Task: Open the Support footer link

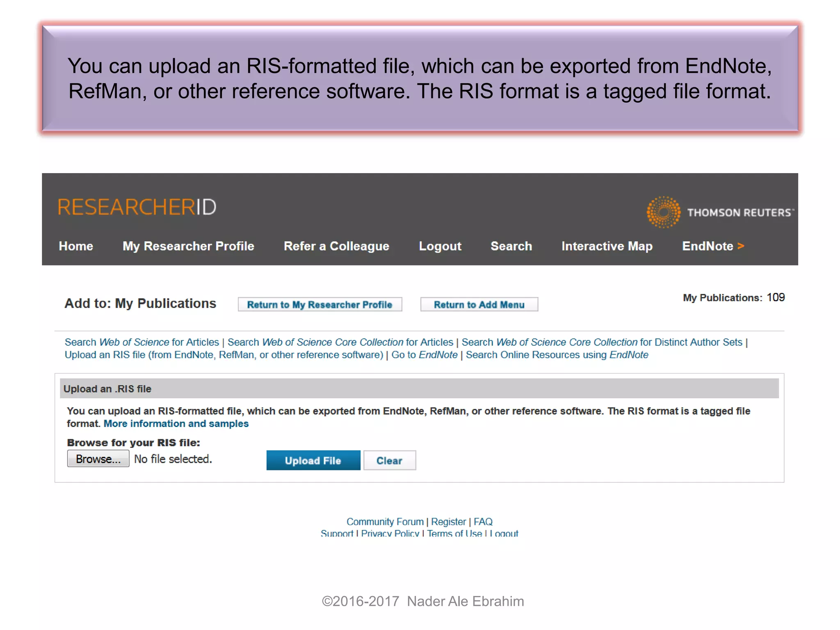Action: (x=337, y=533)
